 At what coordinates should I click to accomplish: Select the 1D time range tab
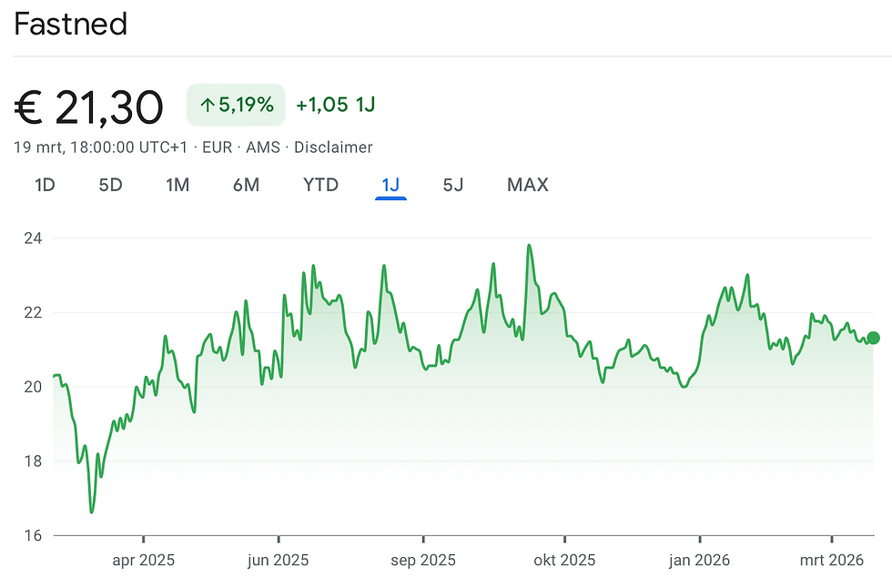(x=45, y=185)
